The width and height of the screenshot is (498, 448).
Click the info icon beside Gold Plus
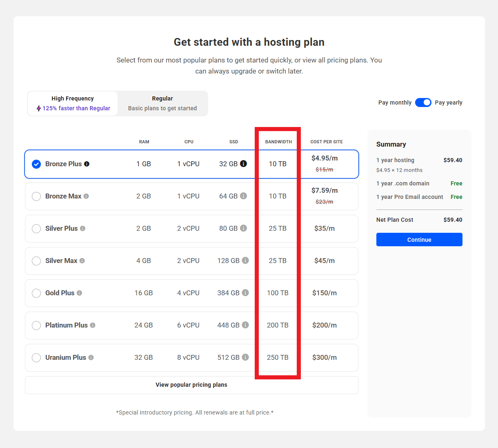80,293
